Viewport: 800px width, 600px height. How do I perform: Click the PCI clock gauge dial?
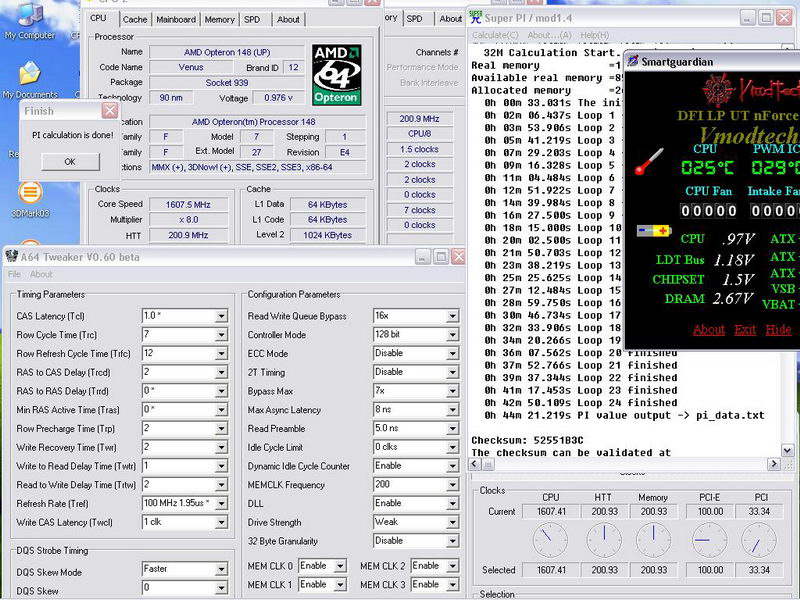click(759, 540)
